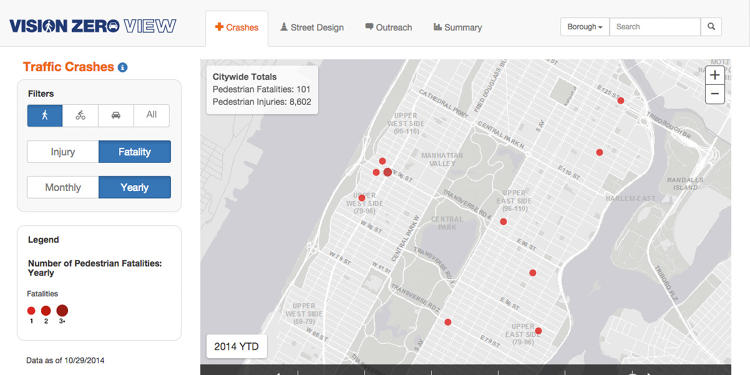Open the Borough dropdown
The height and width of the screenshot is (375, 750).
coord(585,27)
